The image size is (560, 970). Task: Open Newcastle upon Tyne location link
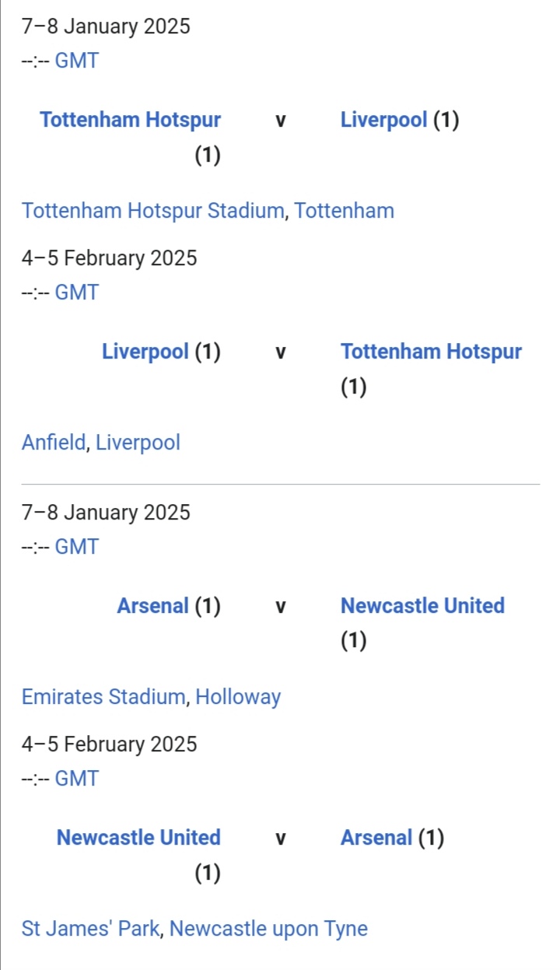click(x=268, y=929)
